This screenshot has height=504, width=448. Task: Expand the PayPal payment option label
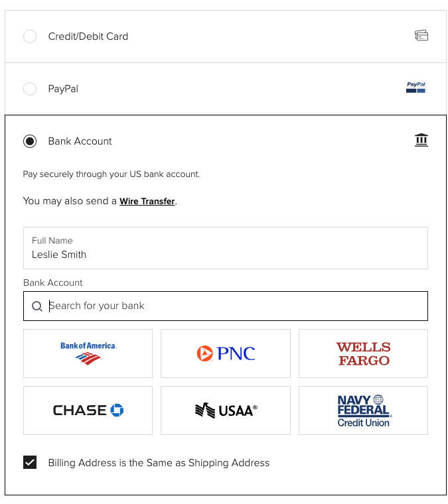point(63,89)
